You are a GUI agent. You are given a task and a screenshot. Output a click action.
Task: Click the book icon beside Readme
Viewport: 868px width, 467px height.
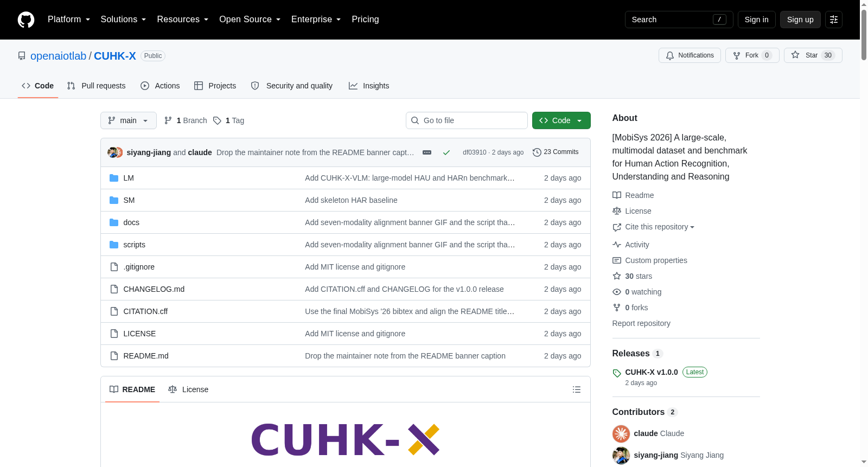point(617,195)
